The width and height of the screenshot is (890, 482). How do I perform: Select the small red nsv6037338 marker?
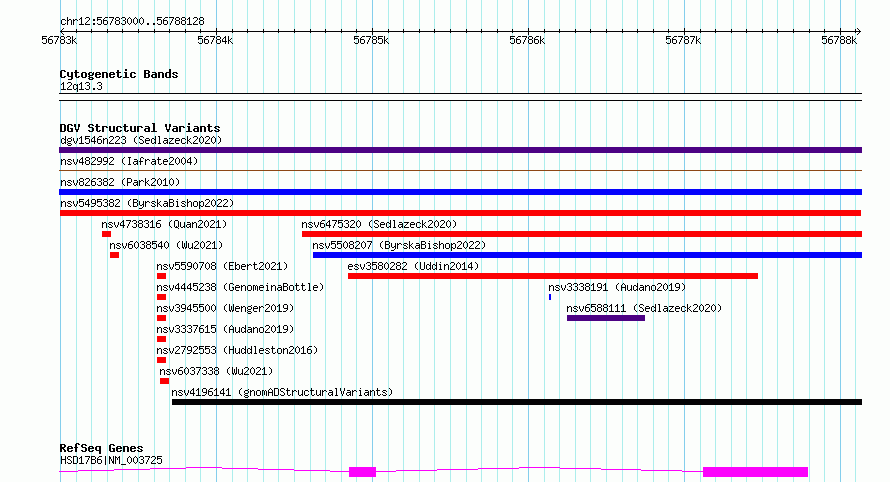(164, 381)
